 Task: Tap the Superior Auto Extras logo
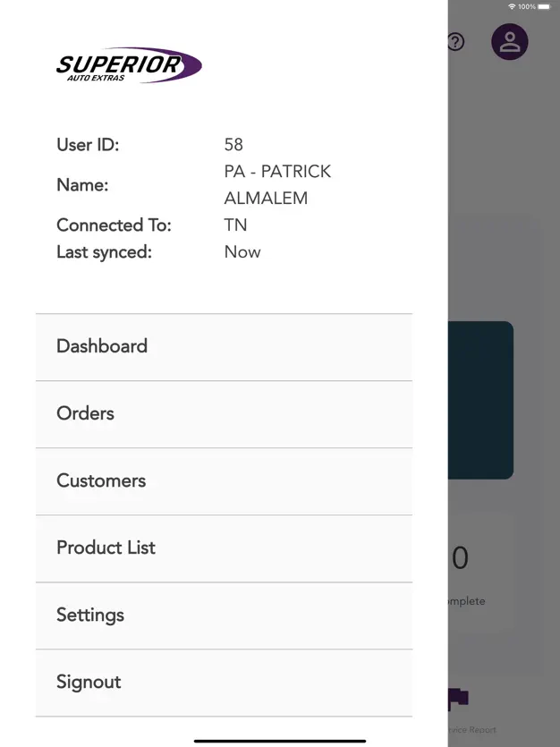(129, 65)
